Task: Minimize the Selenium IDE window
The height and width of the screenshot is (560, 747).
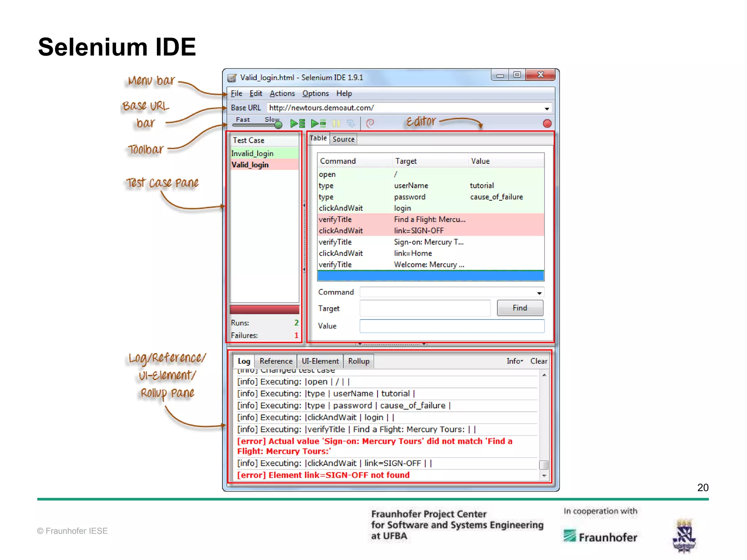Action: 500,75
